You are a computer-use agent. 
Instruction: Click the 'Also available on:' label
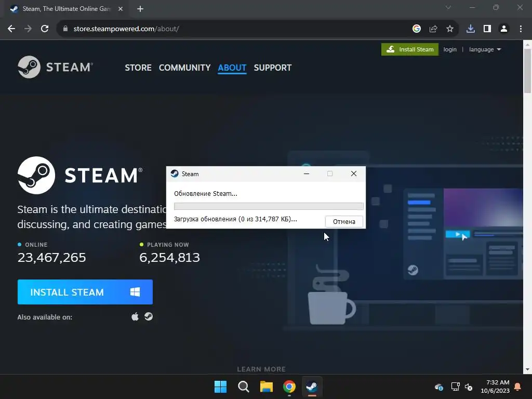click(45, 317)
